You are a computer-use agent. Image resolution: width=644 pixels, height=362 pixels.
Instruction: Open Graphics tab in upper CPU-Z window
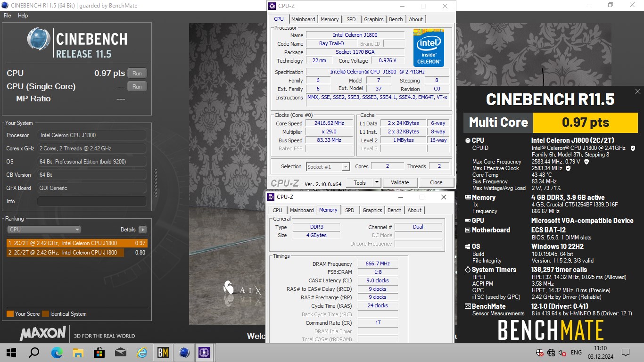click(x=374, y=19)
